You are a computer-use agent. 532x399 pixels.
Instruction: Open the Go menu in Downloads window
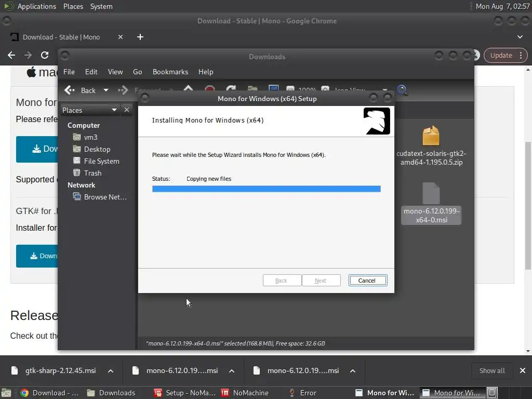(x=137, y=72)
